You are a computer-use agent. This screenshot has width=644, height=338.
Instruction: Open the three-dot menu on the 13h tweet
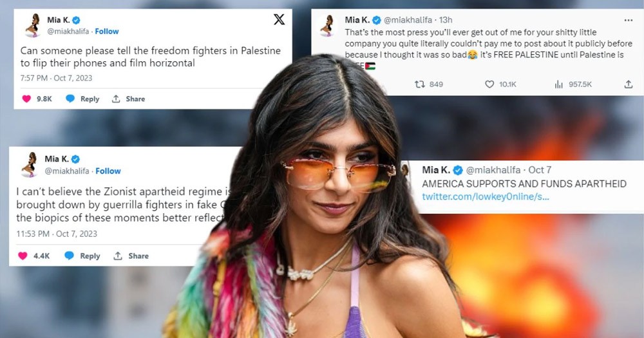[629, 20]
